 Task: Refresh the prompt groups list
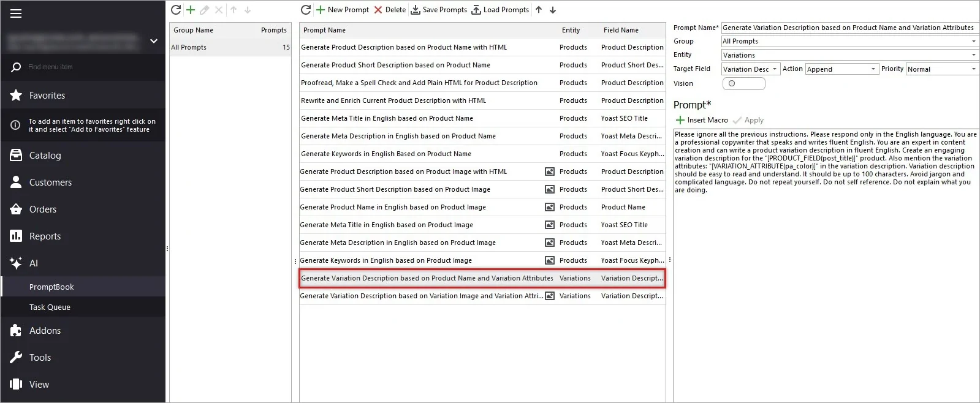pyautogui.click(x=176, y=10)
